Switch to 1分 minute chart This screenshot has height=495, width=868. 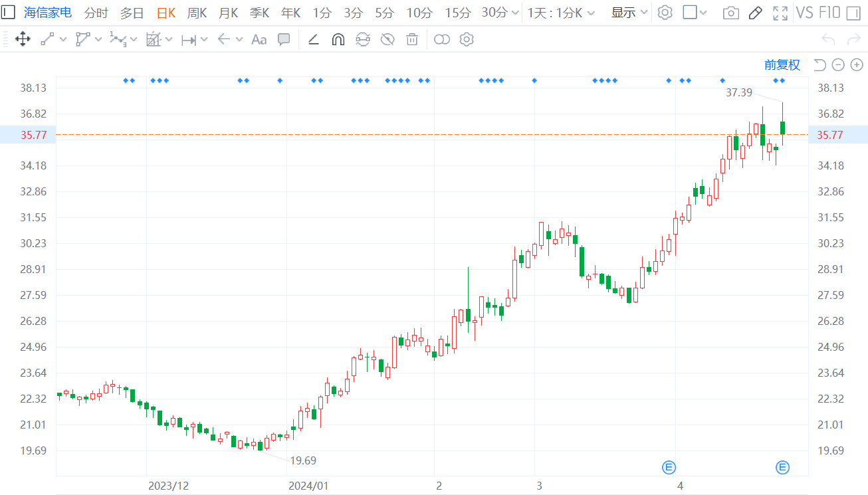pyautogui.click(x=322, y=13)
